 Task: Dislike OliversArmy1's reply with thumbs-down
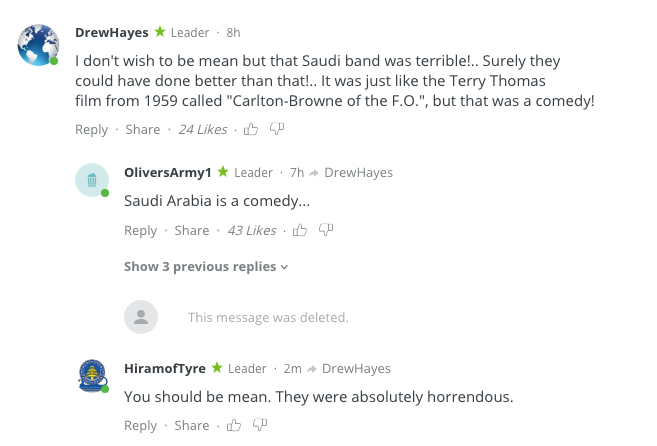[x=325, y=230]
